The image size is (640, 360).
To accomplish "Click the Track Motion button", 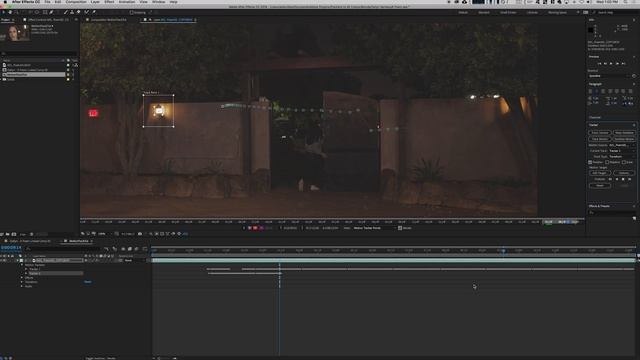I will click(x=600, y=139).
